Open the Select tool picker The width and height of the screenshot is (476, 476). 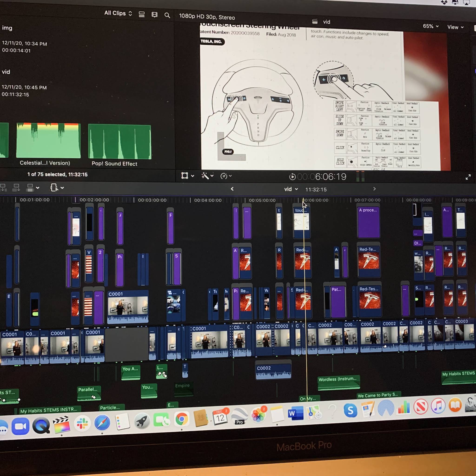[57, 188]
